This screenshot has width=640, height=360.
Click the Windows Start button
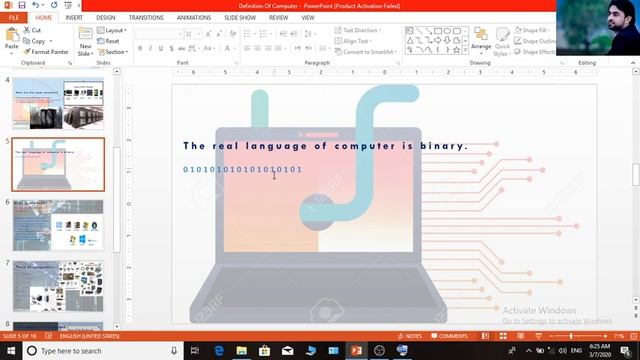pyautogui.click(x=11, y=351)
